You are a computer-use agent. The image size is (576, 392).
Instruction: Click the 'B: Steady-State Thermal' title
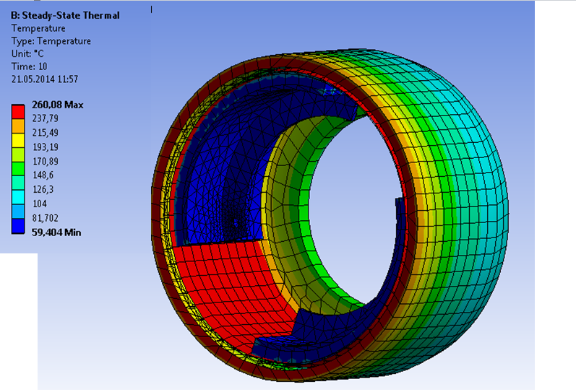65,15
